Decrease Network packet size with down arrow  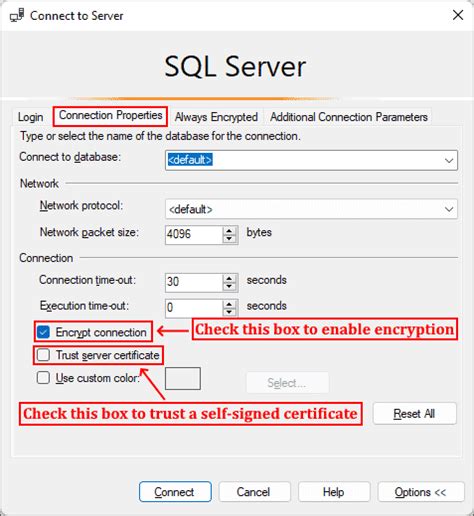tap(229, 239)
